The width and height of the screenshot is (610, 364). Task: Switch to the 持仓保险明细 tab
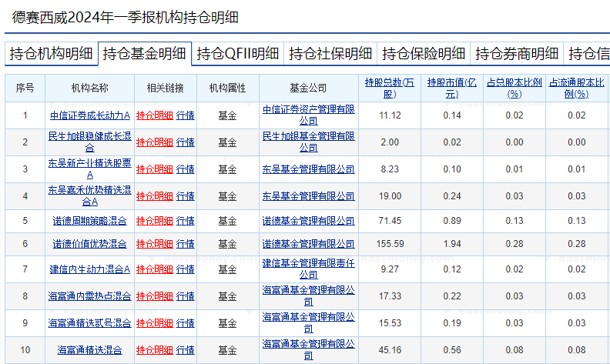[424, 54]
